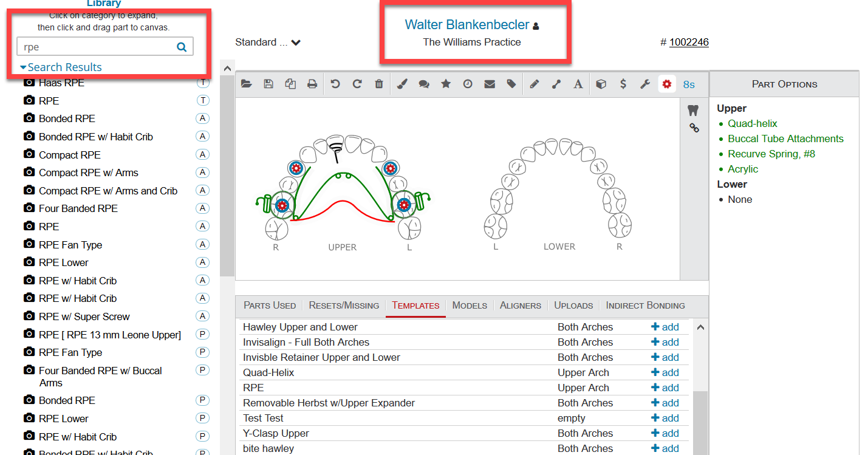Add the Y-Clasp Upper template
The image size is (868, 455).
665,433
